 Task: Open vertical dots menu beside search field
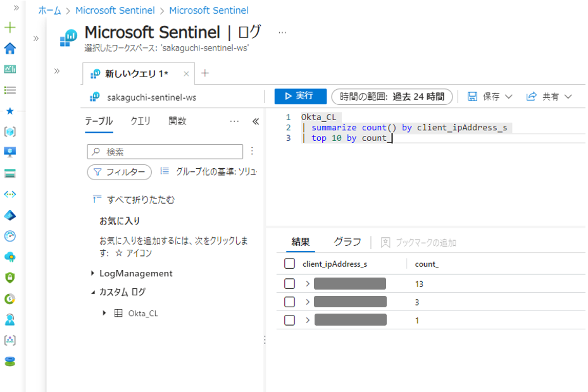pos(252,151)
